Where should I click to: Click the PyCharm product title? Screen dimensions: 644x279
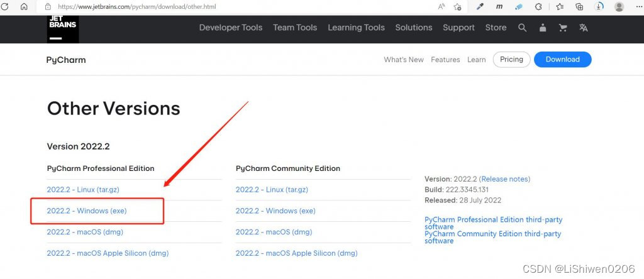pyautogui.click(x=66, y=60)
